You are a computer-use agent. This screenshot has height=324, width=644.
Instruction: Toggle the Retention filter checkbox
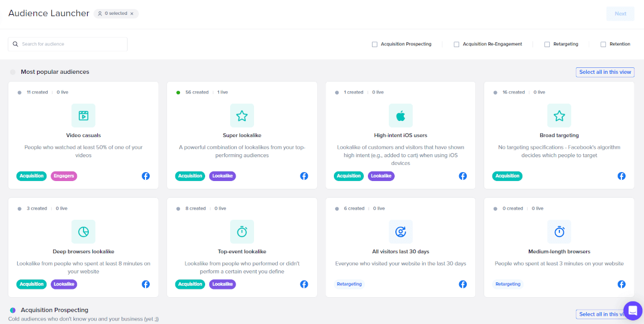tap(603, 44)
